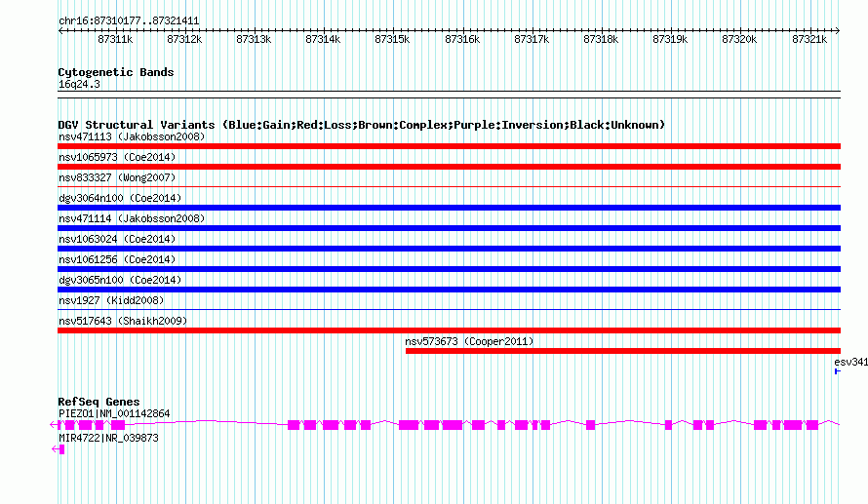
Task: Click the red bar under nsv471113 (Jakobsson2008)
Action: (x=449, y=146)
